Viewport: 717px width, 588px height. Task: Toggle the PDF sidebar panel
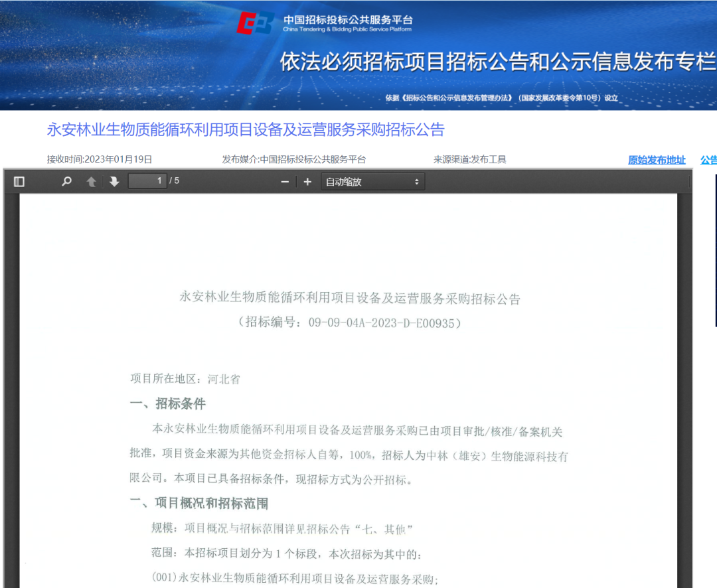tap(19, 182)
